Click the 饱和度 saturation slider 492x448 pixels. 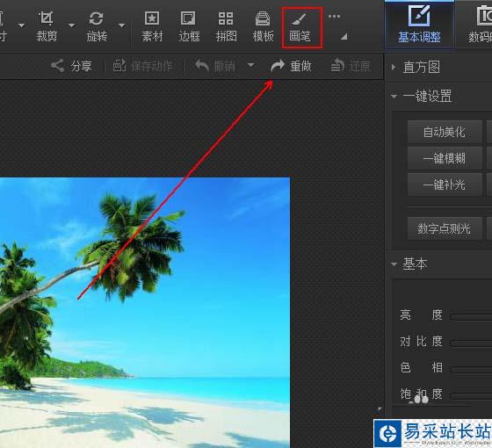pyautogui.click(x=471, y=395)
